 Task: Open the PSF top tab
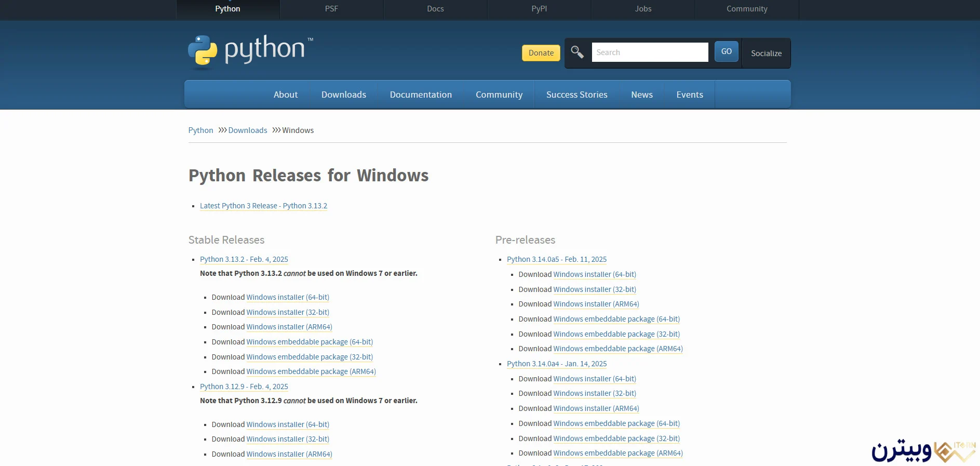coord(331,9)
